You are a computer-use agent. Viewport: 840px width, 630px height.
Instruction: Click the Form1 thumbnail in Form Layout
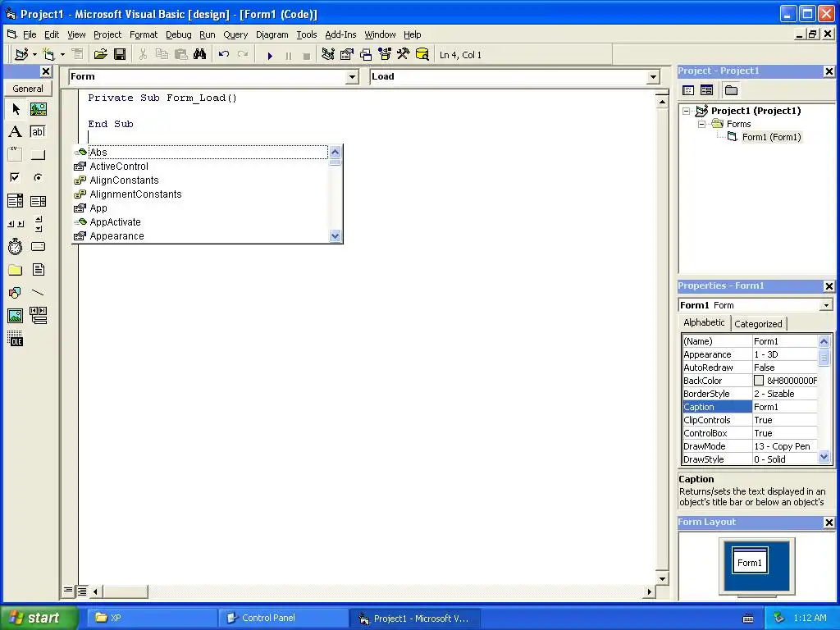[x=750, y=560]
